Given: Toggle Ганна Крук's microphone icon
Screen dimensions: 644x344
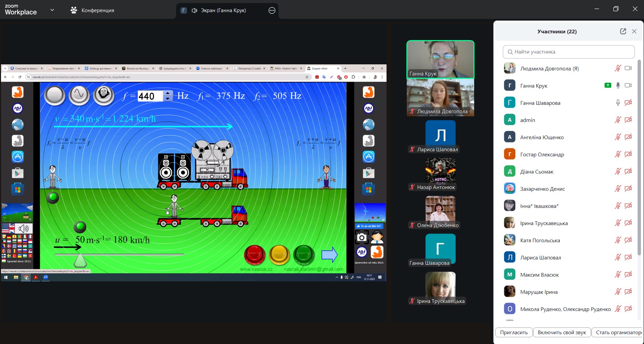Looking at the screenshot, I should 618,86.
